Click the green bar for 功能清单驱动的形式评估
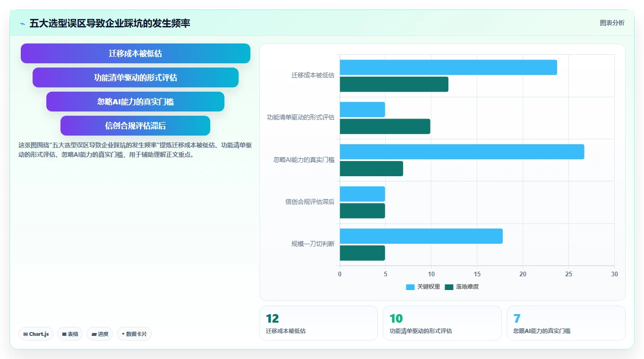This screenshot has height=359, width=644. tap(385, 127)
